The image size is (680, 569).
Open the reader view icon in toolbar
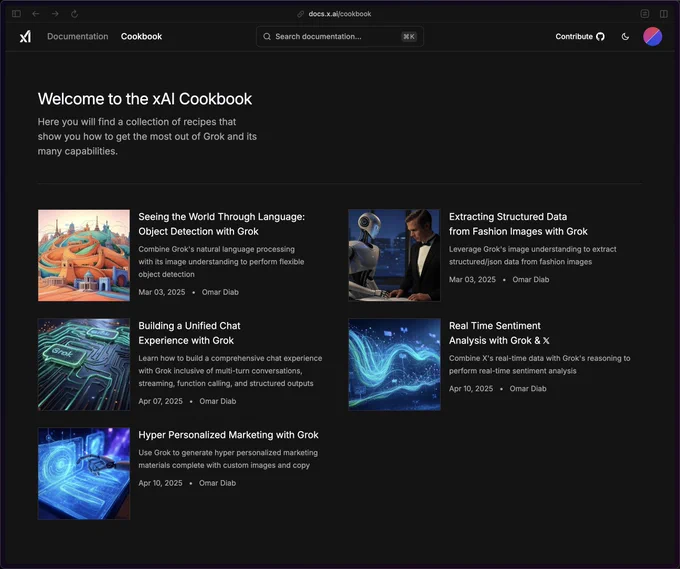(x=645, y=14)
